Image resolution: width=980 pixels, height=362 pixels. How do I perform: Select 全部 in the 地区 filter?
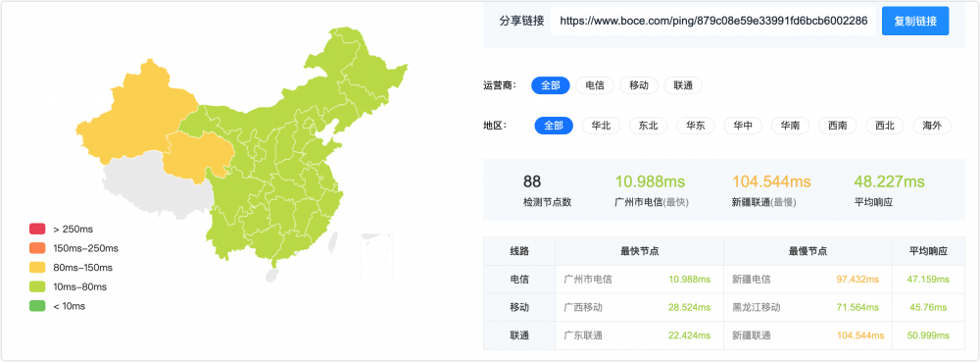[x=554, y=126]
